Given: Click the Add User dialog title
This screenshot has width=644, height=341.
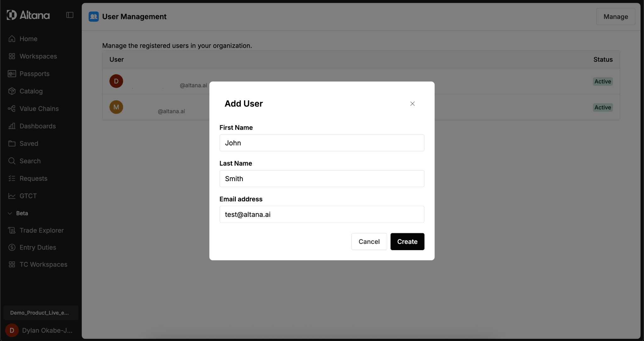Looking at the screenshot, I should pos(244,104).
